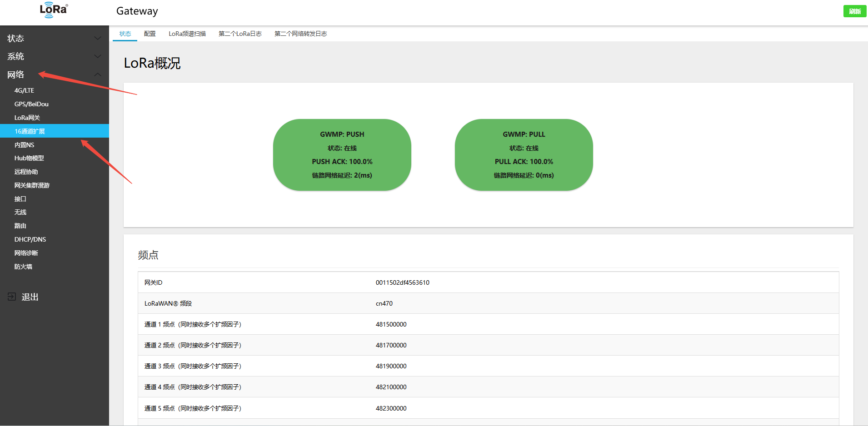Expand the 状态 sidebar section chevron
The image size is (868, 426).
pos(97,38)
